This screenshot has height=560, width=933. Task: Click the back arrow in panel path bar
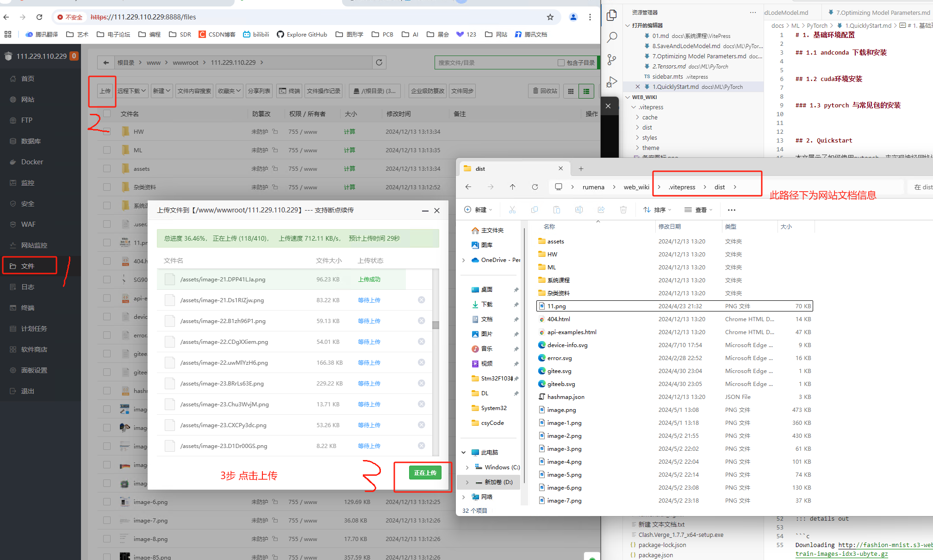pos(106,62)
